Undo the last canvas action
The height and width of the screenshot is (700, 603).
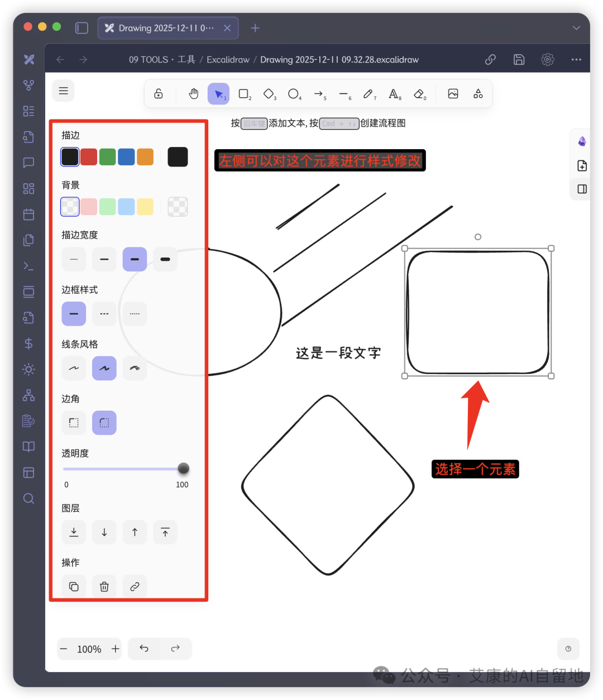point(144,649)
